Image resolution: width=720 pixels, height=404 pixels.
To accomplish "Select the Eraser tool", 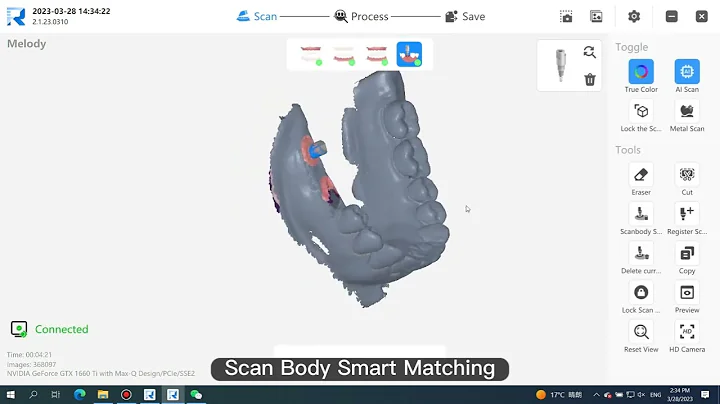I will 641,174.
